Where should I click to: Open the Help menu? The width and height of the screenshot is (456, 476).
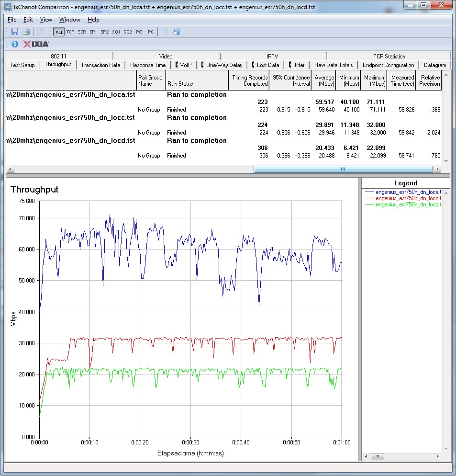point(93,20)
